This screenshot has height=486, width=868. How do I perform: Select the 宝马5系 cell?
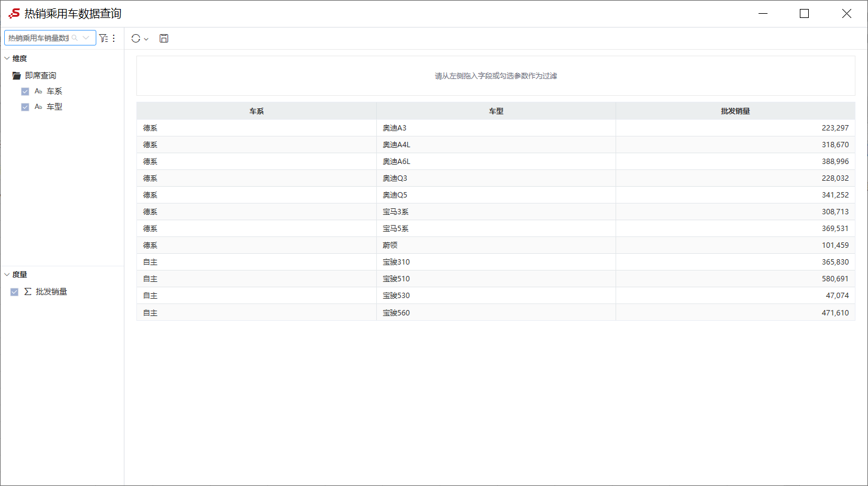496,229
